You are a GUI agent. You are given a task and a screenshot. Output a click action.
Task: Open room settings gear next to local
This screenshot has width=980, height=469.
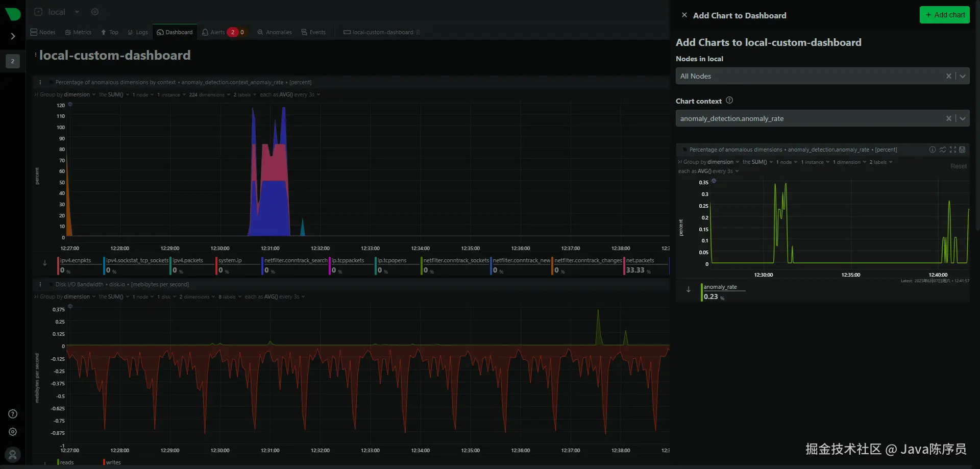click(95, 12)
